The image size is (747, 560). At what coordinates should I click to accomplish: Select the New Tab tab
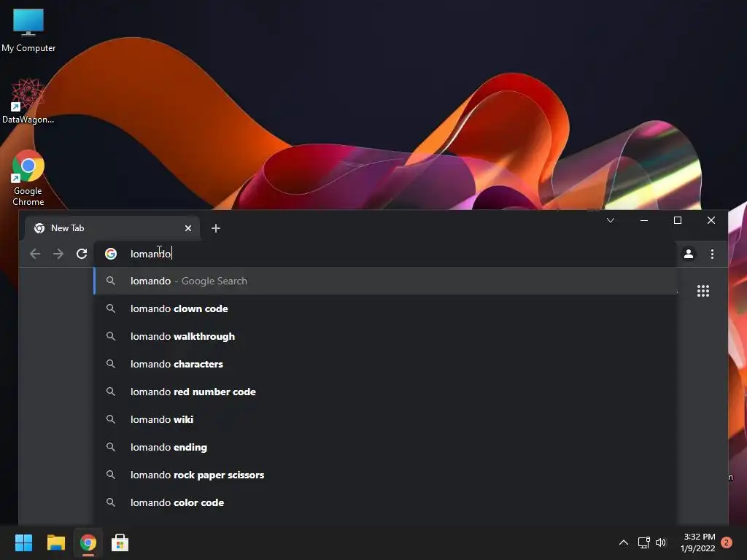click(112, 228)
